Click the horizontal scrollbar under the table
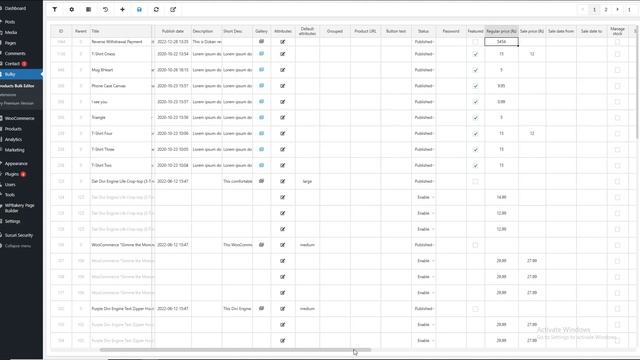The width and height of the screenshot is (640, 360). pos(236,350)
